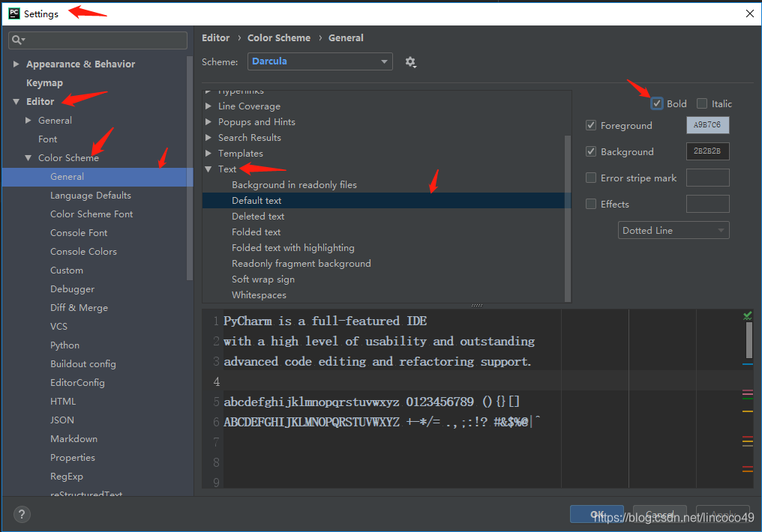Open Console Font page
The image size is (762, 532).
[x=79, y=233]
